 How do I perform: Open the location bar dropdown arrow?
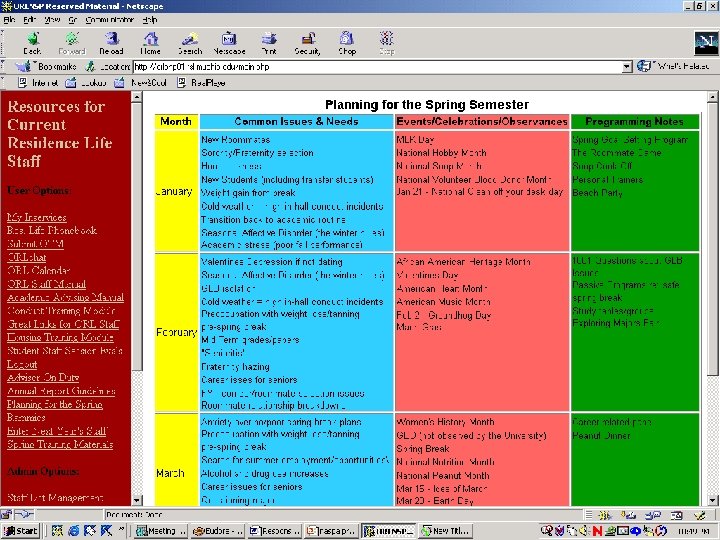click(627, 67)
